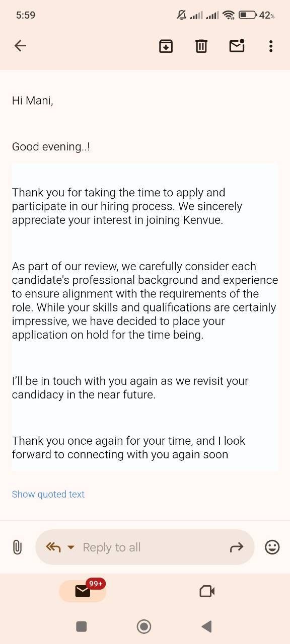
Task: Expand the reply type dropdown arrow
Action: pyautogui.click(x=71, y=547)
